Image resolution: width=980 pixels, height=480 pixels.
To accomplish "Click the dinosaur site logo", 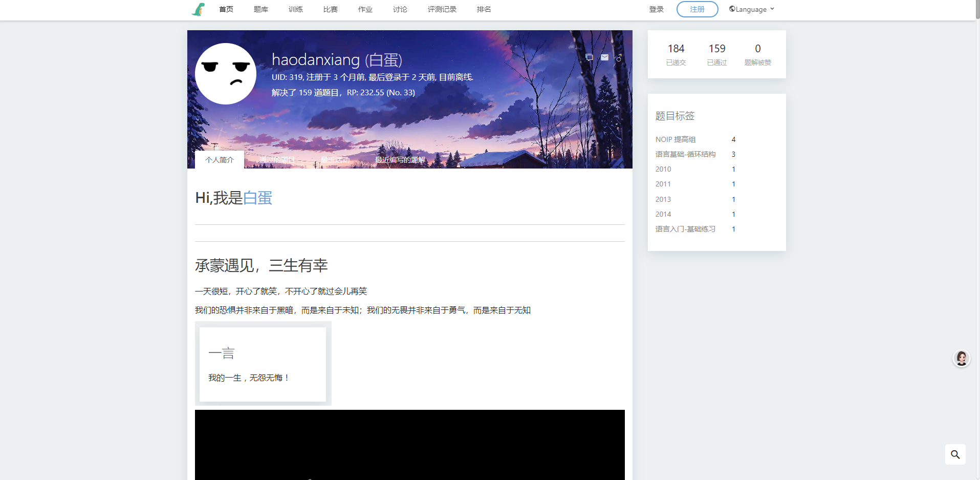I will click(x=198, y=9).
